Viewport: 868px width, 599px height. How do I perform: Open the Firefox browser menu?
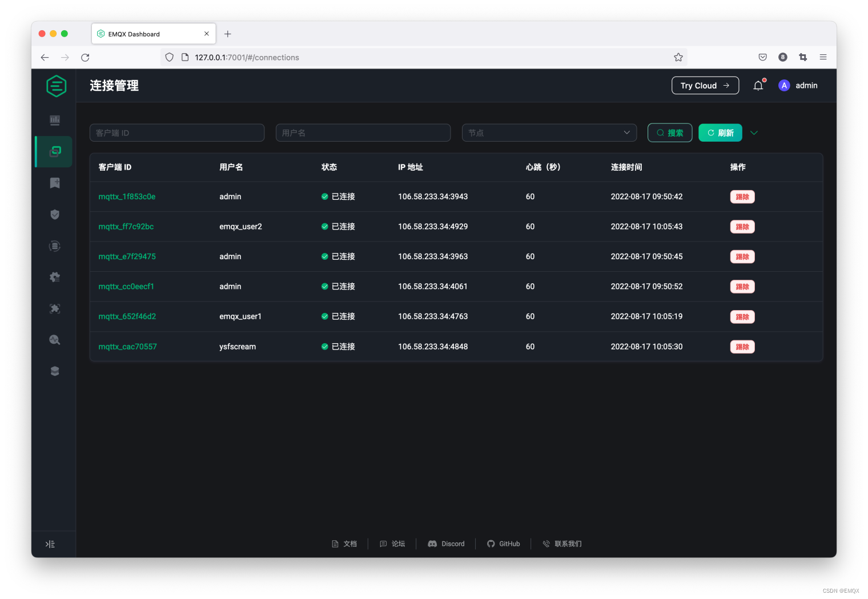823,57
